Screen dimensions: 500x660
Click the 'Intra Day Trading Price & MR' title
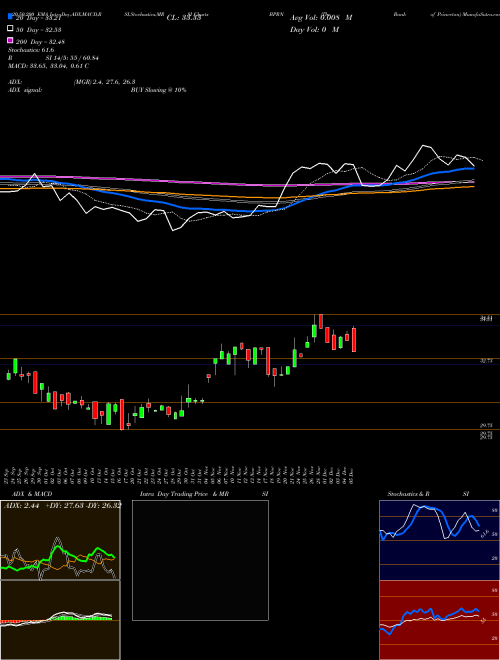[x=184, y=494]
